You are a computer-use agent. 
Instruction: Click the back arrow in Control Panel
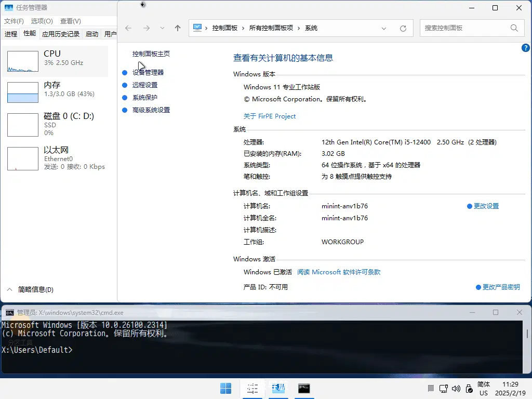(x=128, y=28)
